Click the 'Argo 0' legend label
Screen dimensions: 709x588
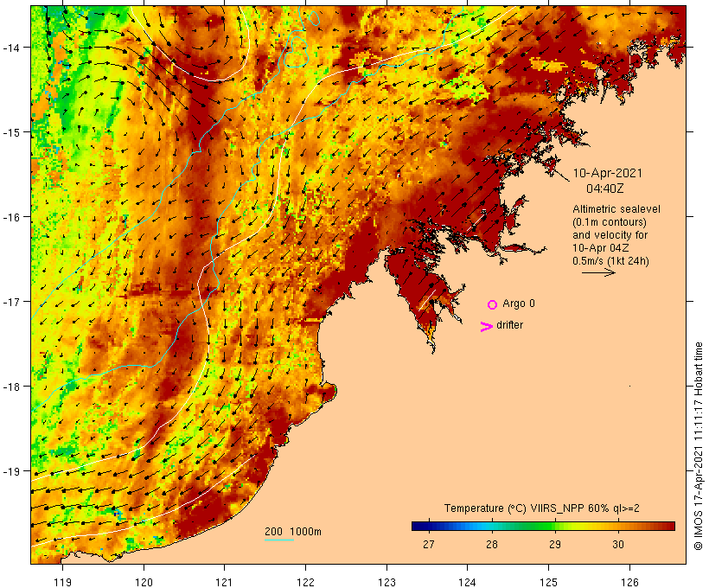click(x=519, y=304)
